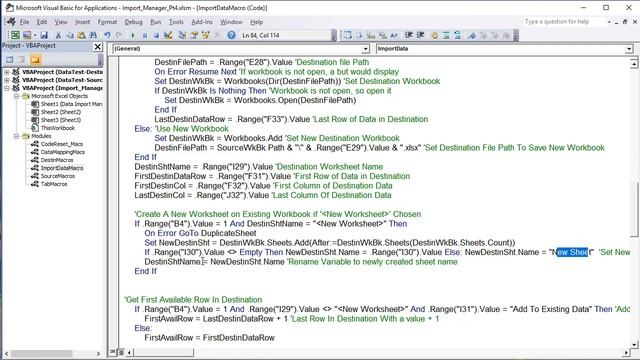Open the ImportData procedure dropdown

(x=629, y=49)
